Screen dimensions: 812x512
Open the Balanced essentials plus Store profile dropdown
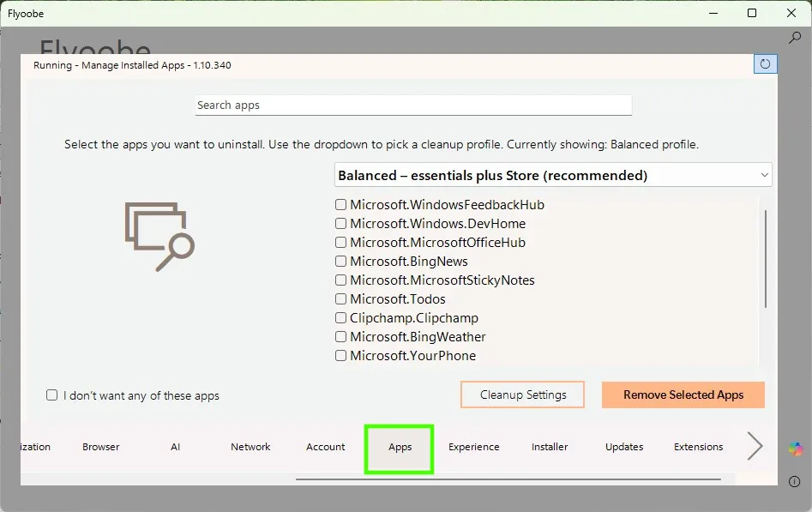coord(552,174)
